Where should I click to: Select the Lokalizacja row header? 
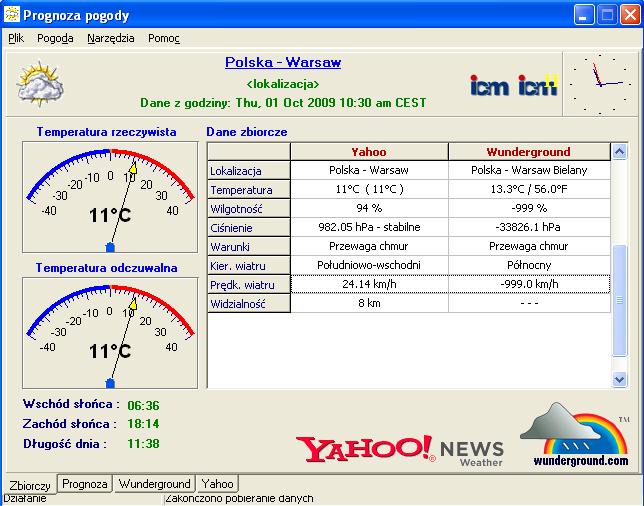pyautogui.click(x=249, y=170)
